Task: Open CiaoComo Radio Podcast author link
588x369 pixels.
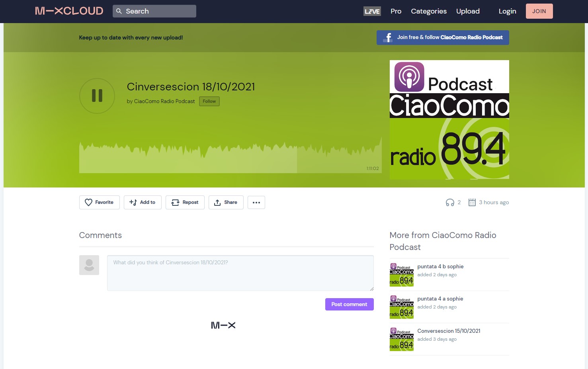Action: point(164,101)
